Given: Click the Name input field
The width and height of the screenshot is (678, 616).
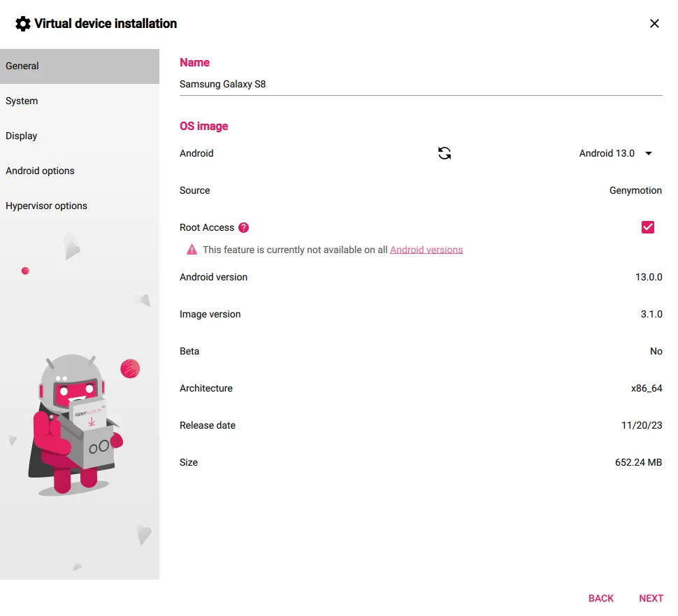Looking at the screenshot, I should click(421, 85).
